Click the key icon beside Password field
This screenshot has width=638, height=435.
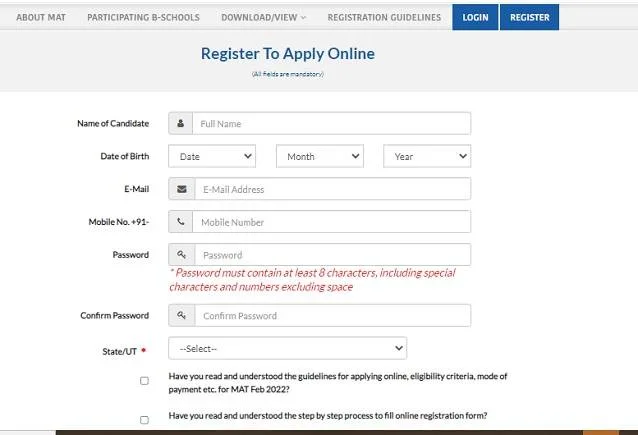point(181,255)
